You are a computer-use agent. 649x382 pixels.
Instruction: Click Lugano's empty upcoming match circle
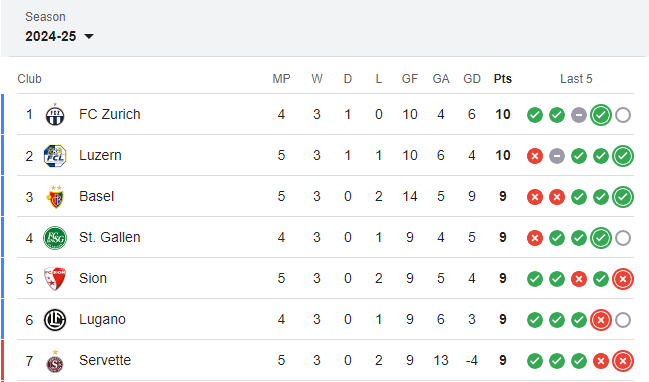623,320
